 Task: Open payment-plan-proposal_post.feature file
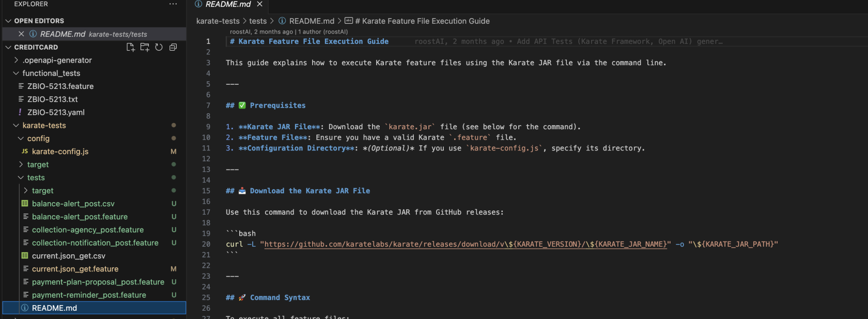click(98, 282)
